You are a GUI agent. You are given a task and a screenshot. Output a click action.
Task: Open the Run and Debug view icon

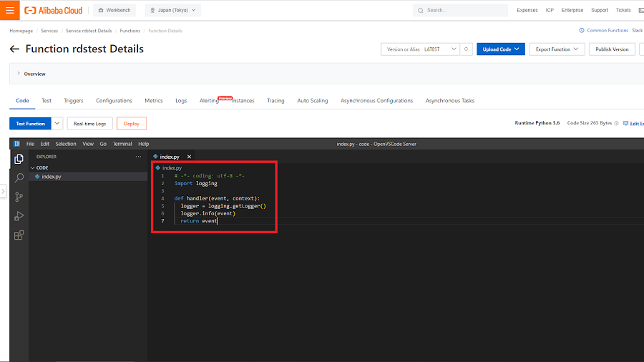(19, 216)
